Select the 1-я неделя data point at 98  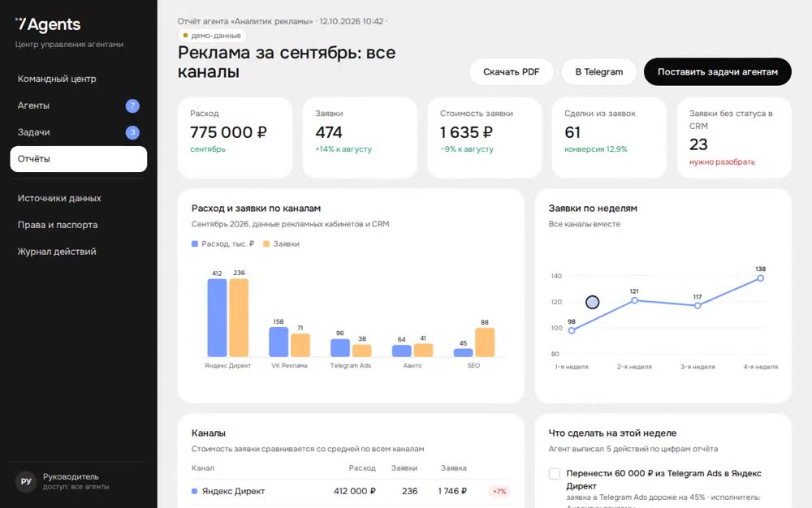point(571,330)
